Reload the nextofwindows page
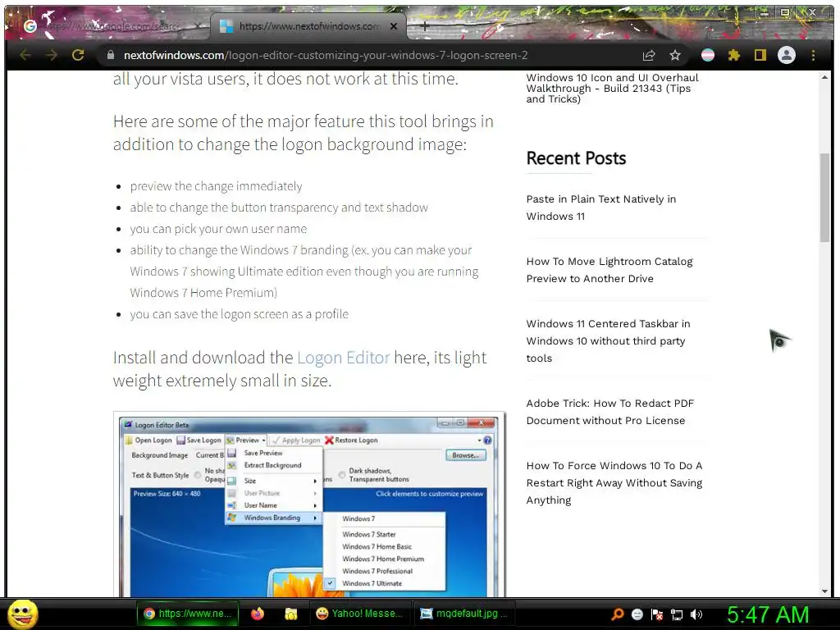 pyautogui.click(x=78, y=55)
